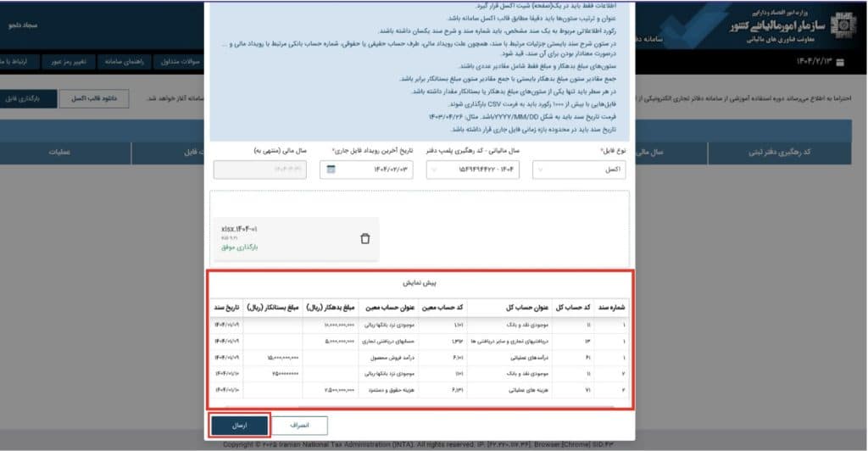Image resolution: width=868 pixels, height=451 pixels.
Task: Expand the نوع فایل dropdown showing اکسل
Action: [579, 170]
